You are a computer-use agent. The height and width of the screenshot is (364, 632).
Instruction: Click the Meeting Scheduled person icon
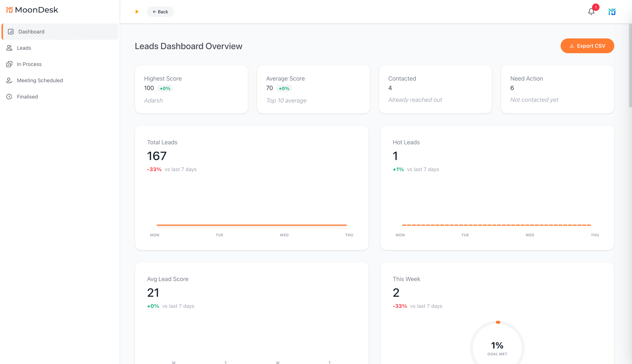pos(9,80)
